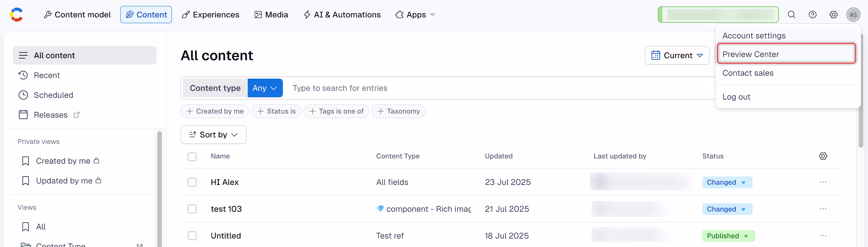Image resolution: width=868 pixels, height=247 pixels.
Task: Click the Contentful logo icon
Action: [16, 15]
